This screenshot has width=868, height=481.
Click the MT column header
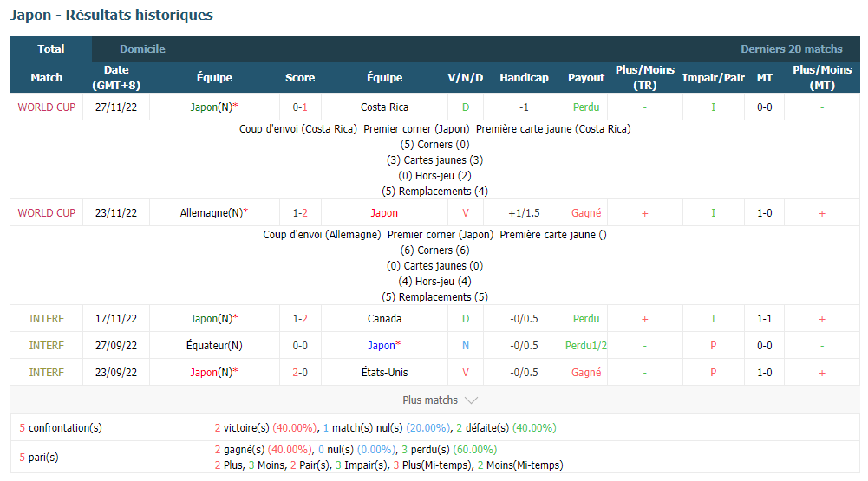coord(765,77)
